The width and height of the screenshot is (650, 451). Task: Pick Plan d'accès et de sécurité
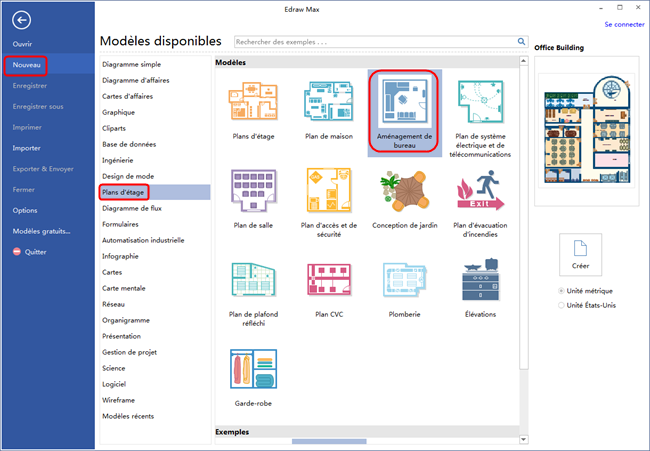point(329,190)
